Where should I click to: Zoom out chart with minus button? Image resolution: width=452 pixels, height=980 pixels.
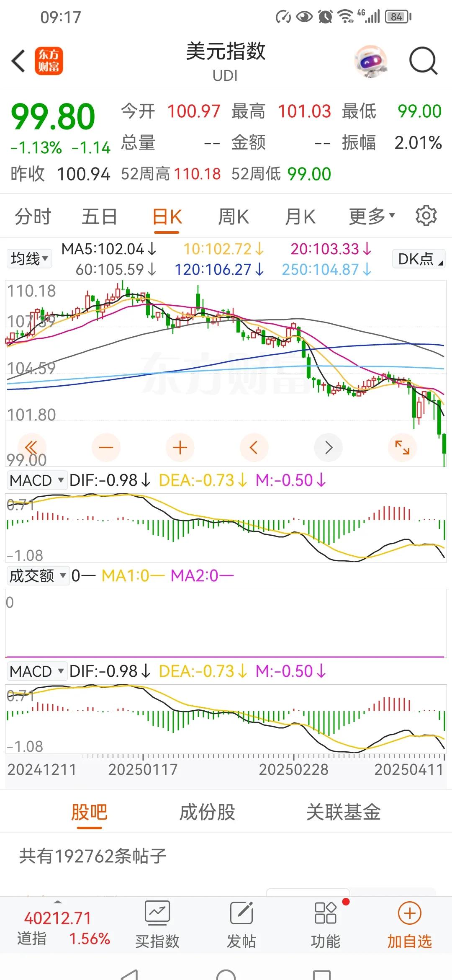tap(106, 447)
